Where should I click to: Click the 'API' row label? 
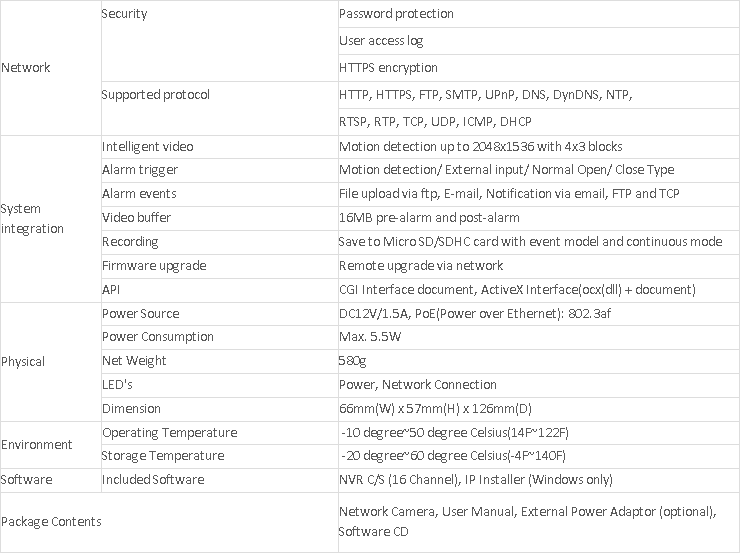(x=111, y=290)
